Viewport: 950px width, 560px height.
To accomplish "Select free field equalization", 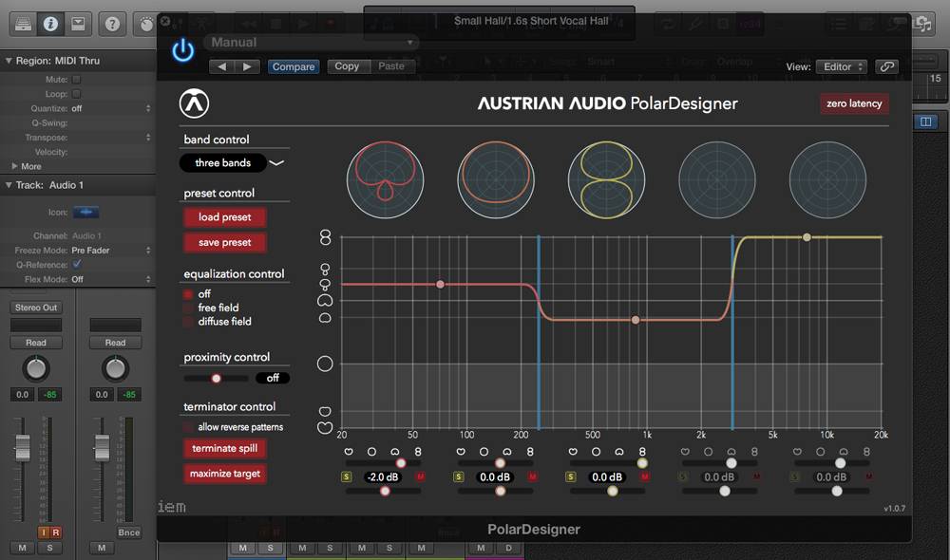I will tap(188, 308).
